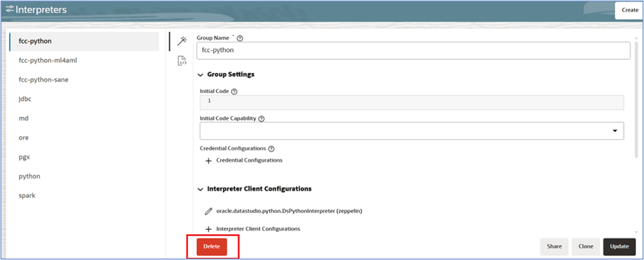Click plus icon to add Credential Configurations
Screen dimensions: 644x260
pos(208,160)
